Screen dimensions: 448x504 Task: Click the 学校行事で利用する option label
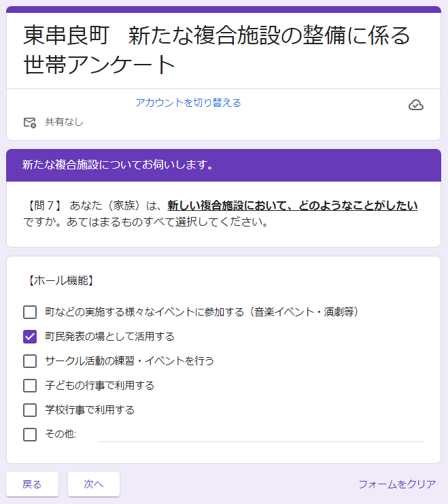[x=90, y=410]
